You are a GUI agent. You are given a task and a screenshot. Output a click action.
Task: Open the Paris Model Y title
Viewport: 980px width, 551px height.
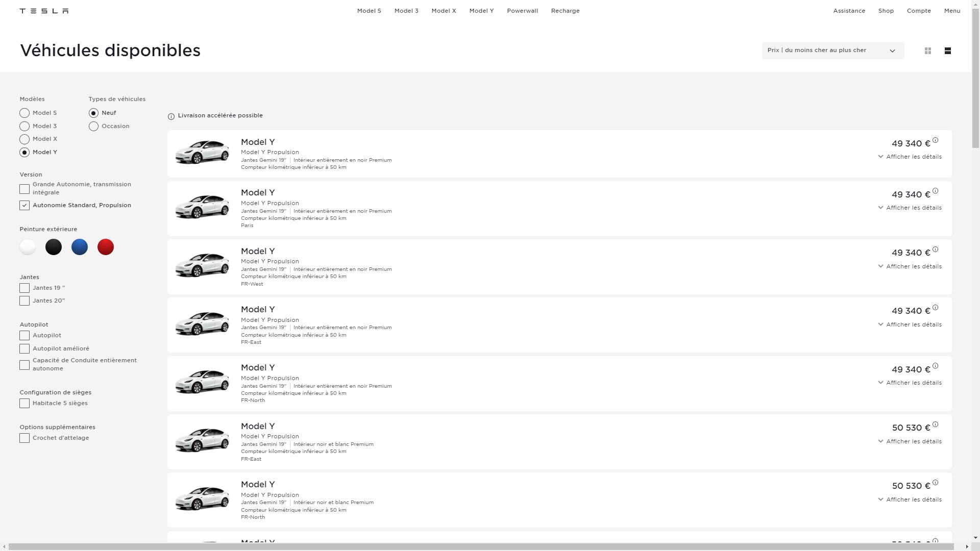[x=258, y=193]
